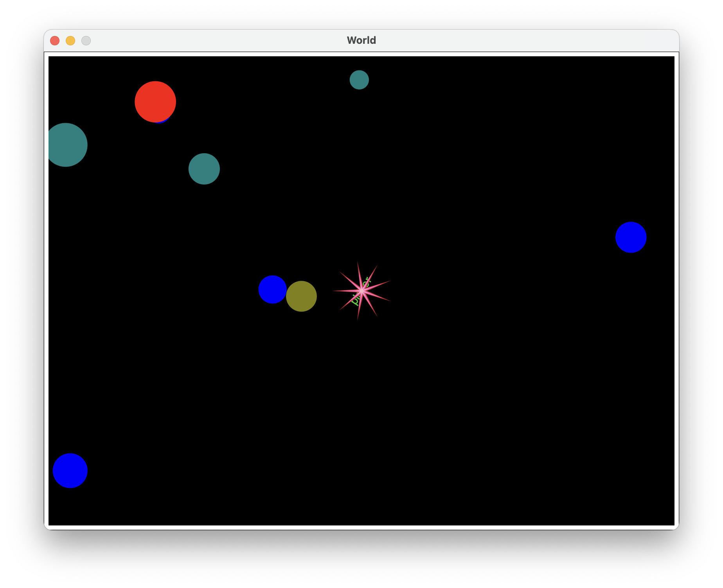This screenshot has height=588, width=723.
Task: Click the letter "p" of the green player label
Action: [x=354, y=302]
